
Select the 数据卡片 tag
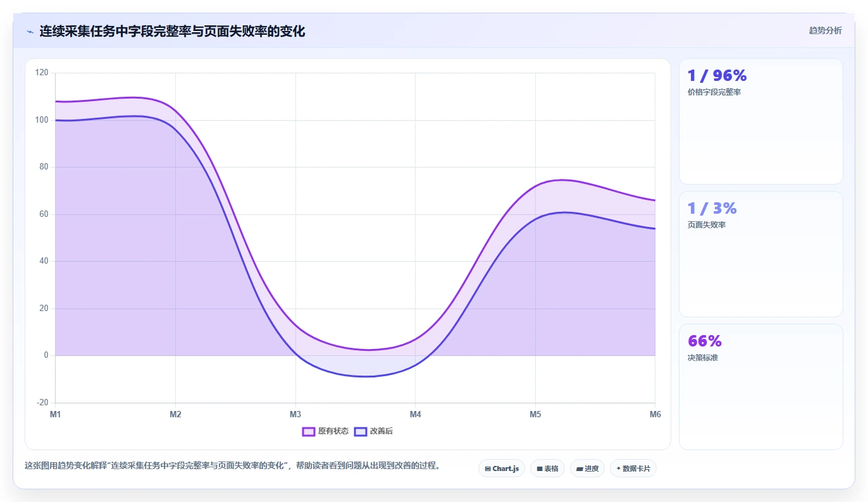click(633, 468)
